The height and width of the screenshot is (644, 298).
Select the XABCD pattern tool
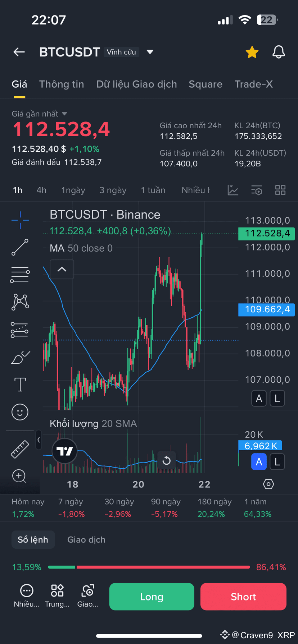[x=20, y=302]
